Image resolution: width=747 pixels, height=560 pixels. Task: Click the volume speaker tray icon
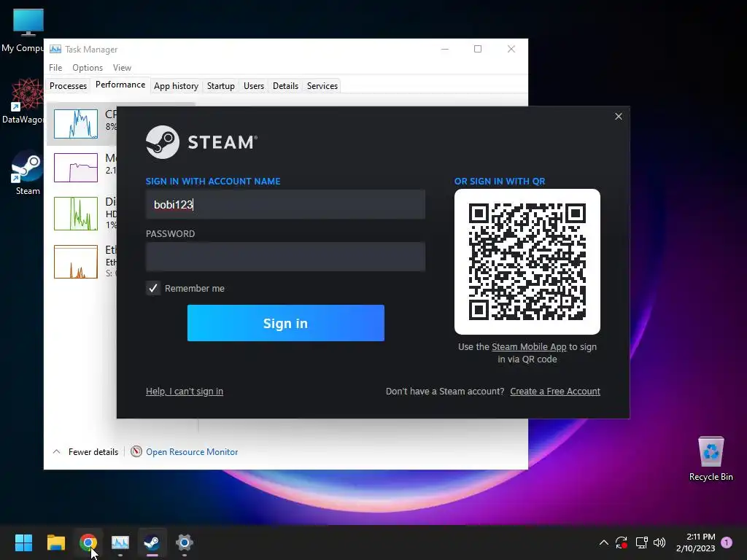coord(659,542)
